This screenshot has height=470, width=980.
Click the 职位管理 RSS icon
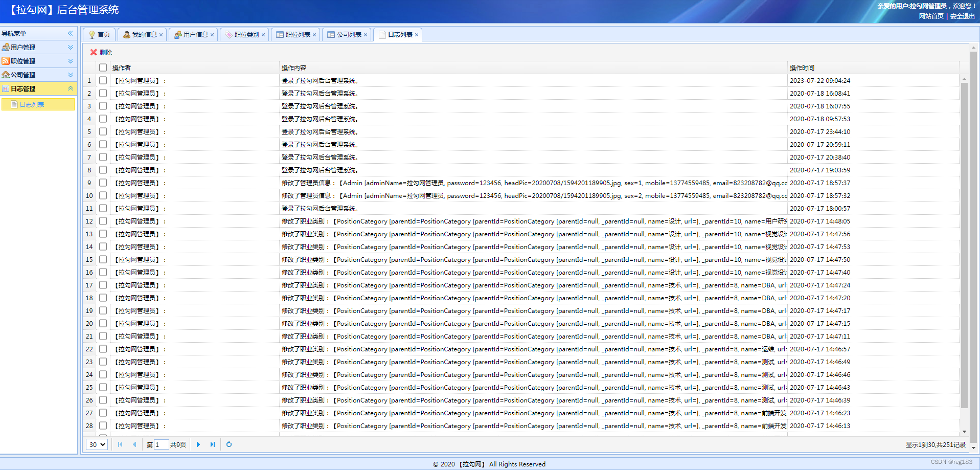[6, 61]
